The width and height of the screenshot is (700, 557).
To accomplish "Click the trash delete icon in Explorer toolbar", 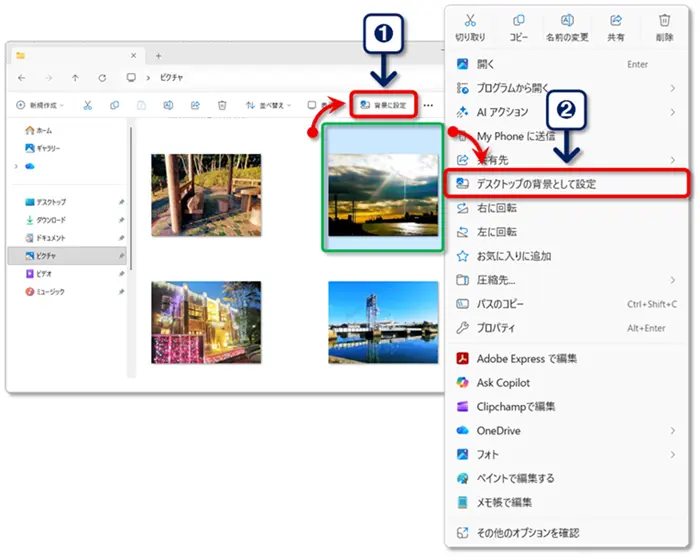I will 222,105.
